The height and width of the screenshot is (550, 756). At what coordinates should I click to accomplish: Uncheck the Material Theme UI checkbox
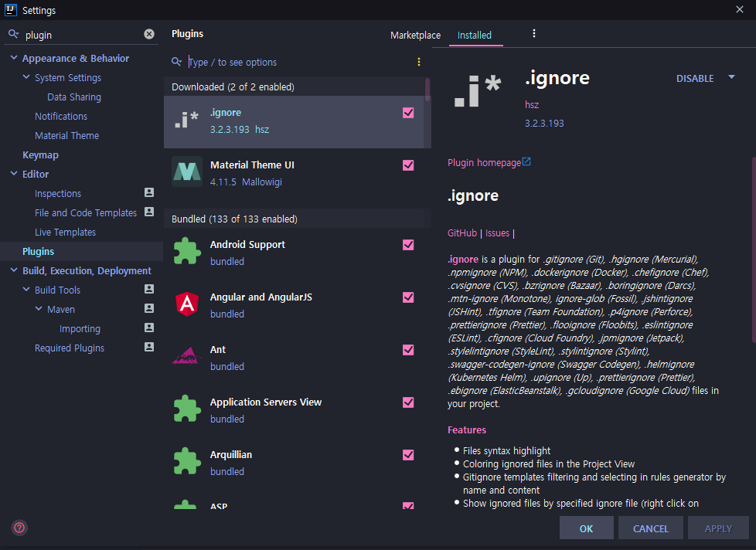(408, 165)
